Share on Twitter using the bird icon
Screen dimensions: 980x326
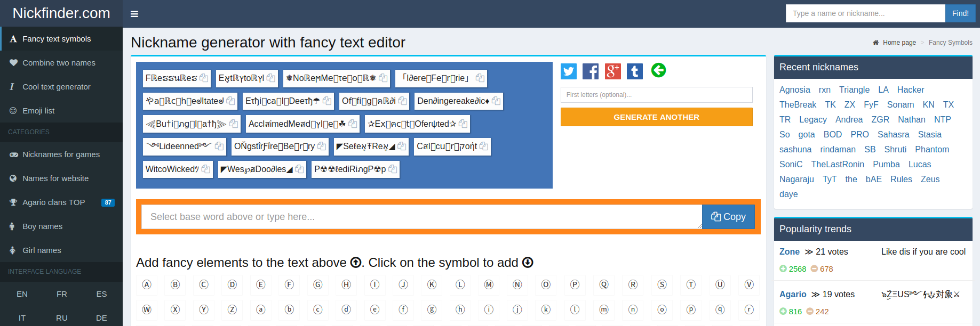[x=569, y=71]
